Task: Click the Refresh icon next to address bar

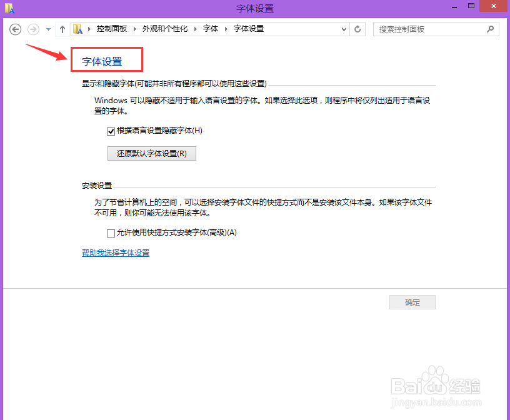Action: coord(356,29)
